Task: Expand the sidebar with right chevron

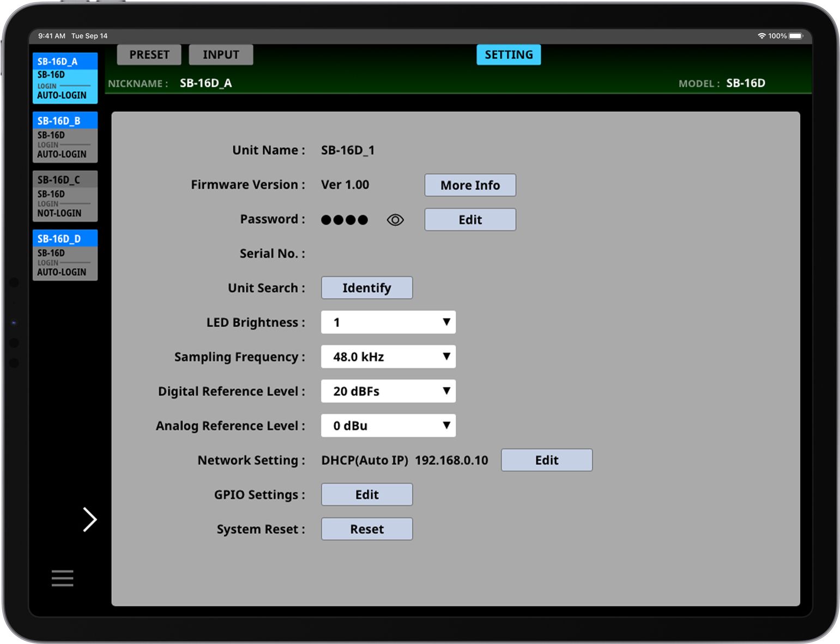Action: tap(89, 519)
